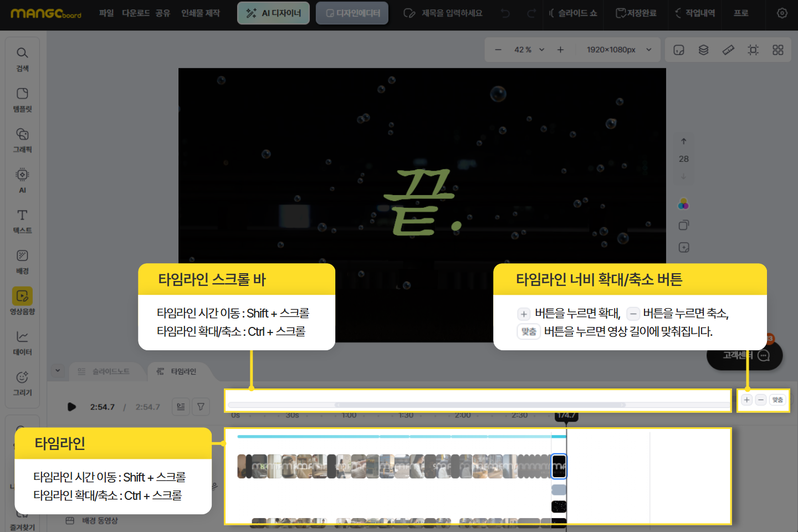Switch to the 슬라이드노트 tab
Viewport: 798px width, 532px height.
(x=104, y=371)
